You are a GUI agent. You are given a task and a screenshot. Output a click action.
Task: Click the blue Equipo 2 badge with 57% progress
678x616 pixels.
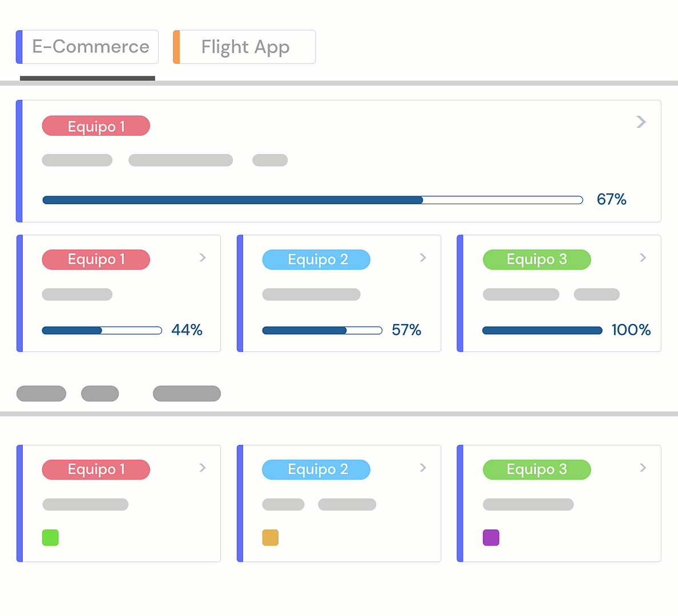pos(316,260)
